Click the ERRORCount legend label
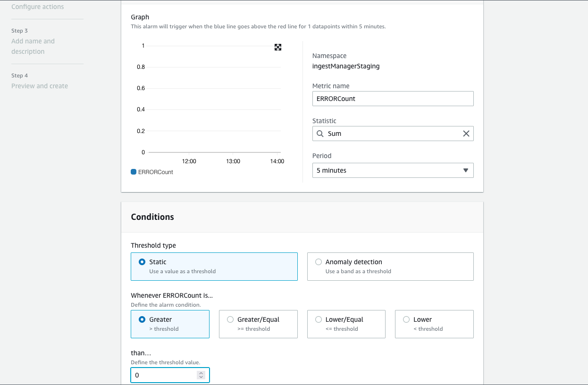 point(156,172)
